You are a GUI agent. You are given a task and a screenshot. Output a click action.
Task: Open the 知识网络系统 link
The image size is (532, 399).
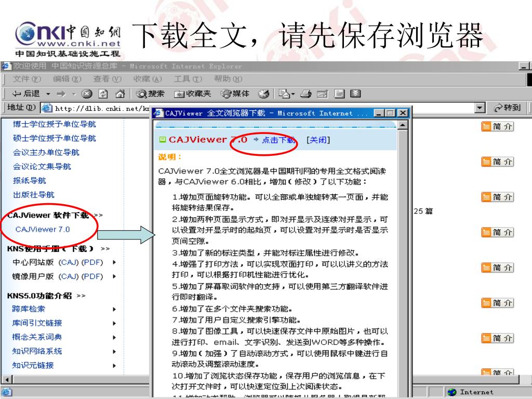[x=37, y=352]
